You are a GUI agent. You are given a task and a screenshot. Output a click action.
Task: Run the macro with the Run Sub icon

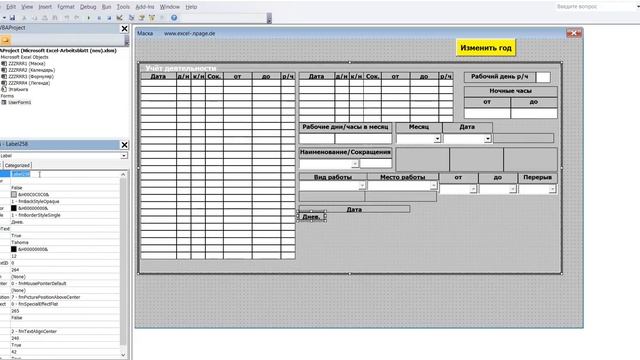89,18
